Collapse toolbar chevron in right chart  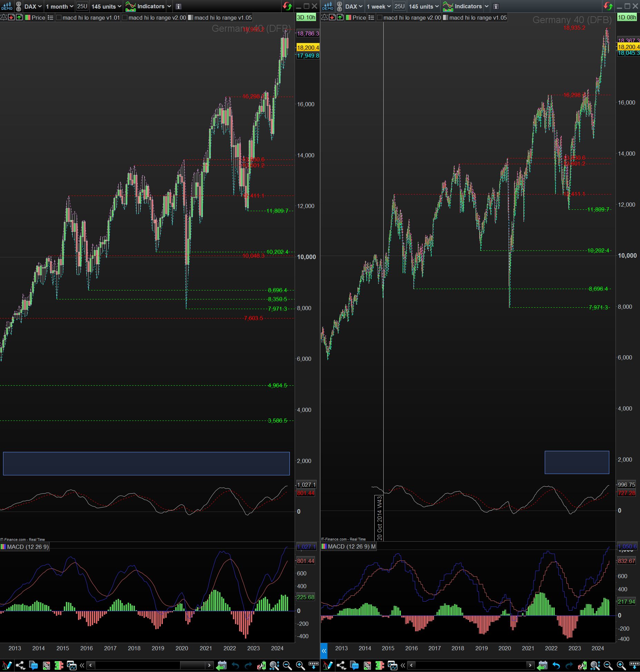tap(403, 665)
